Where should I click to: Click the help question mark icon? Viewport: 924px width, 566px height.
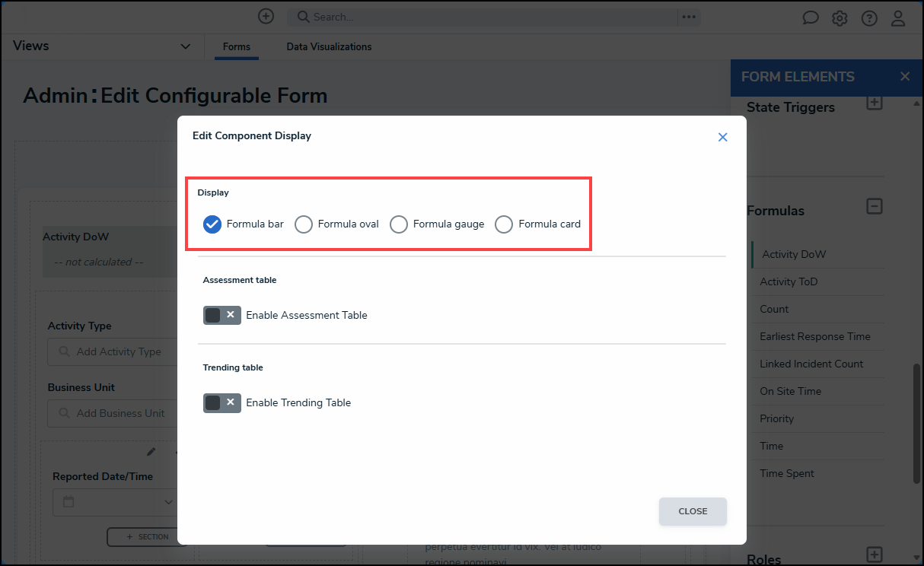click(x=869, y=17)
